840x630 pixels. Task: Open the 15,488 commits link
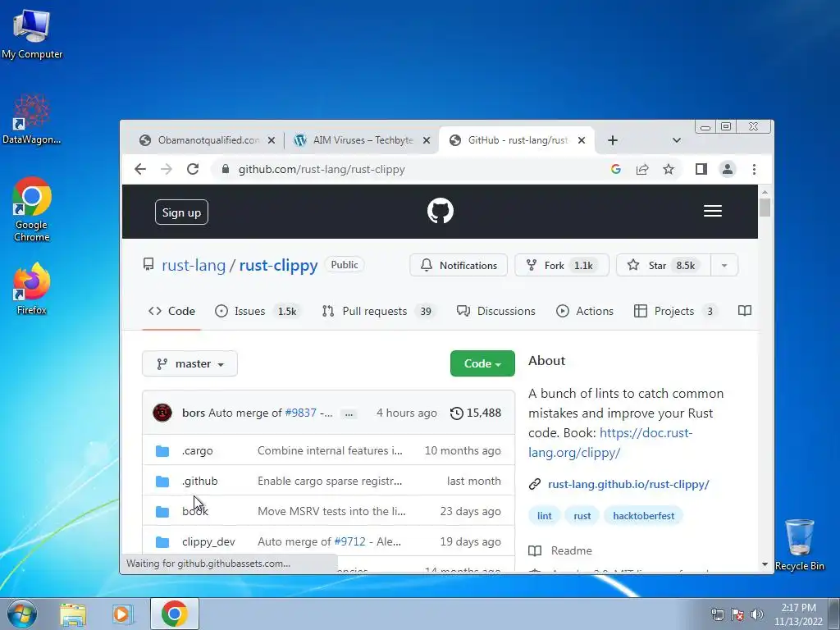[476, 413]
